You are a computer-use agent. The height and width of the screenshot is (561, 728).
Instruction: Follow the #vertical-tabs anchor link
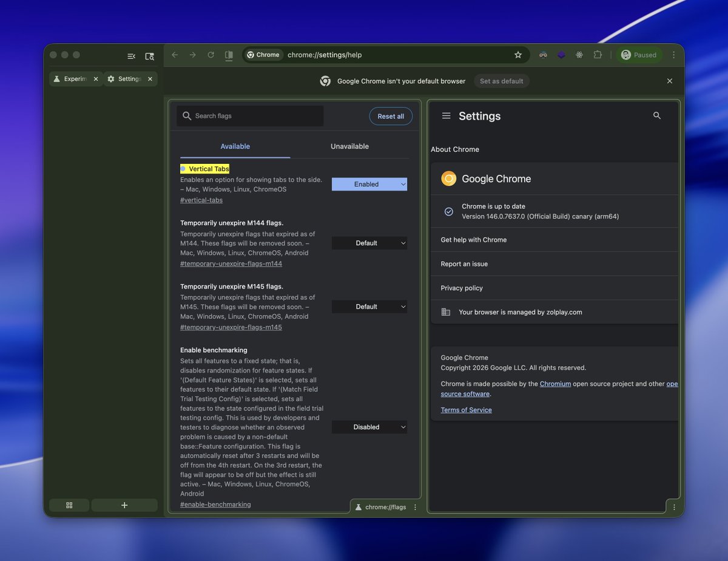point(201,200)
